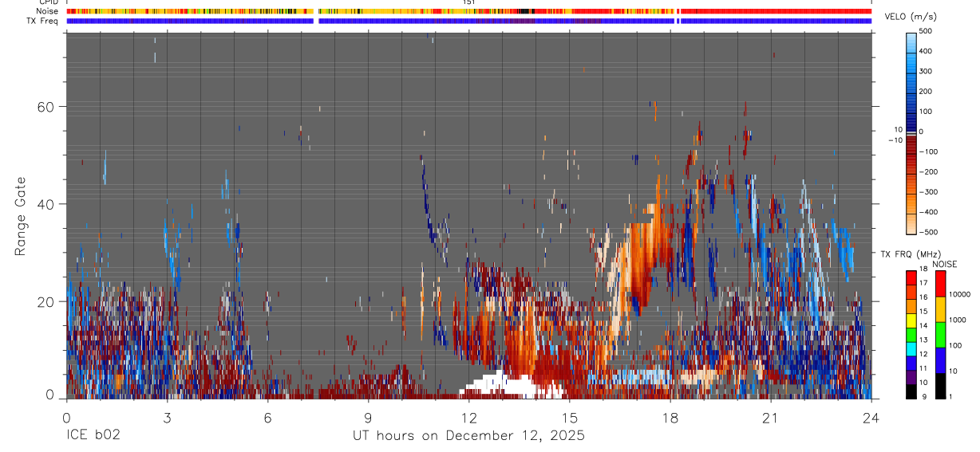This screenshot has height=452, width=980.
Task: Pick the purple swatch in TX FRQ legend
Action: 911,377
